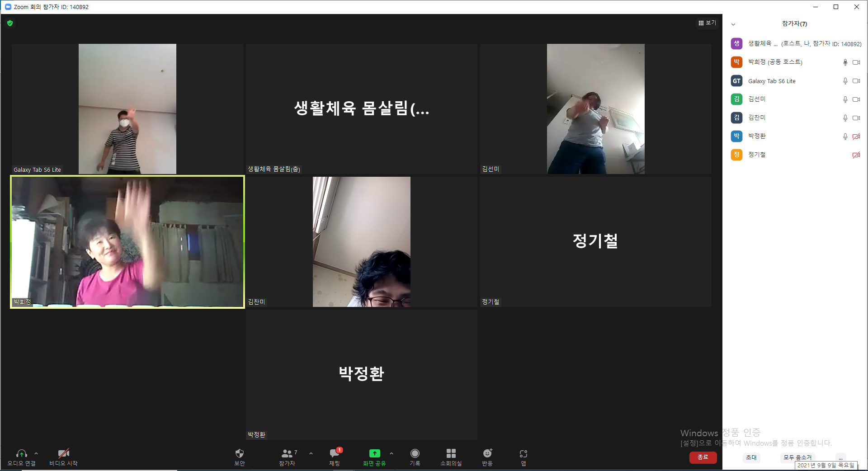Toggle microphone for Galaxy Tab S6 Lite
The width and height of the screenshot is (868, 471).
[x=845, y=81]
